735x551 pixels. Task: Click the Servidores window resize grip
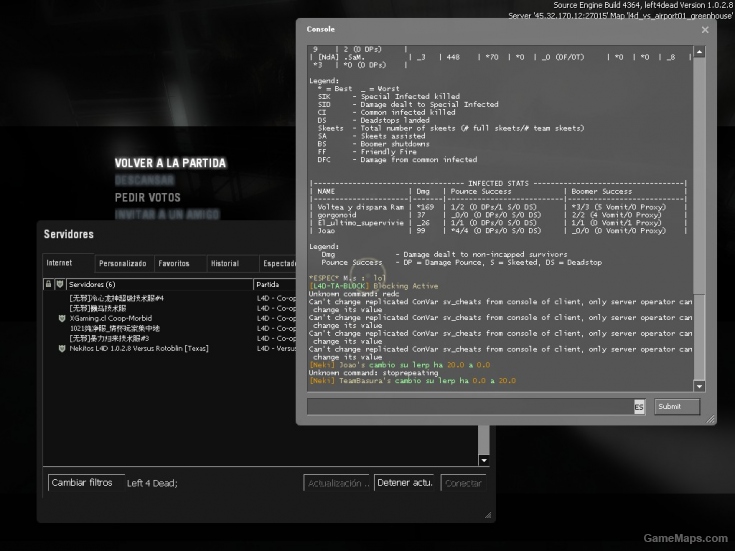[x=488, y=515]
